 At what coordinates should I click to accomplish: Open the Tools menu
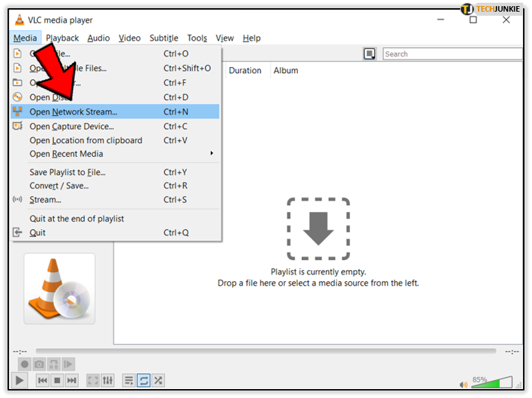click(x=197, y=38)
